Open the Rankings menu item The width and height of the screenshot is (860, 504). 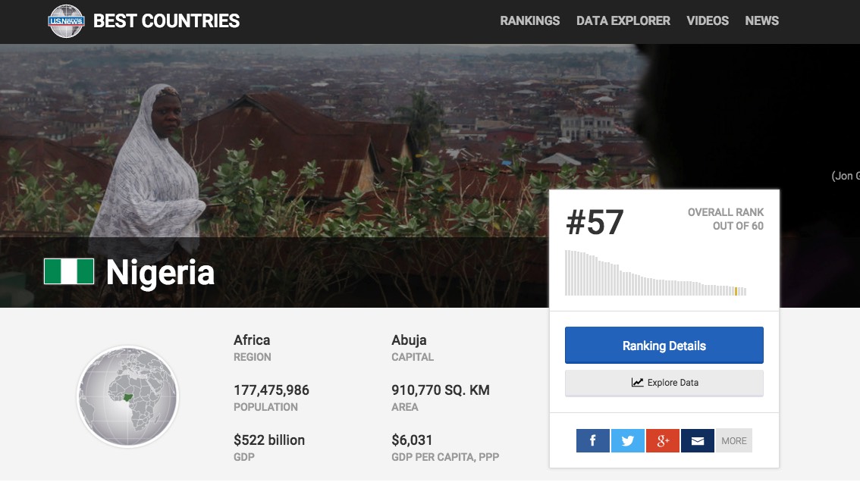coord(529,20)
